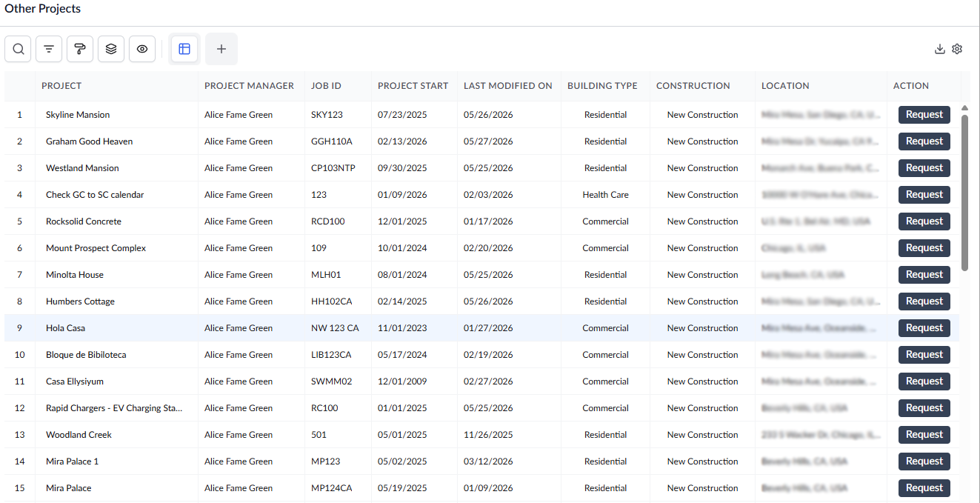Sort by the PROJECT column header
This screenshot has width=980, height=503.
61,86
